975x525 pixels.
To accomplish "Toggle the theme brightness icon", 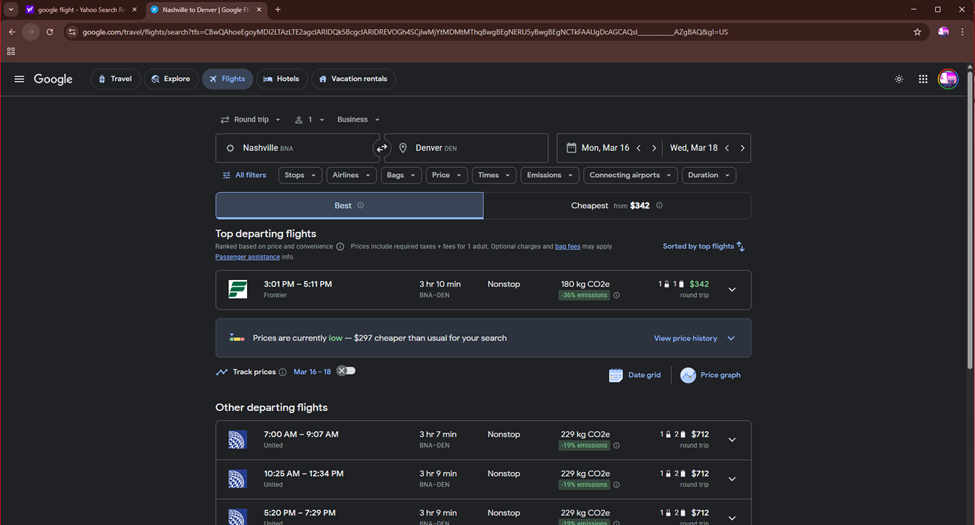I will 899,79.
